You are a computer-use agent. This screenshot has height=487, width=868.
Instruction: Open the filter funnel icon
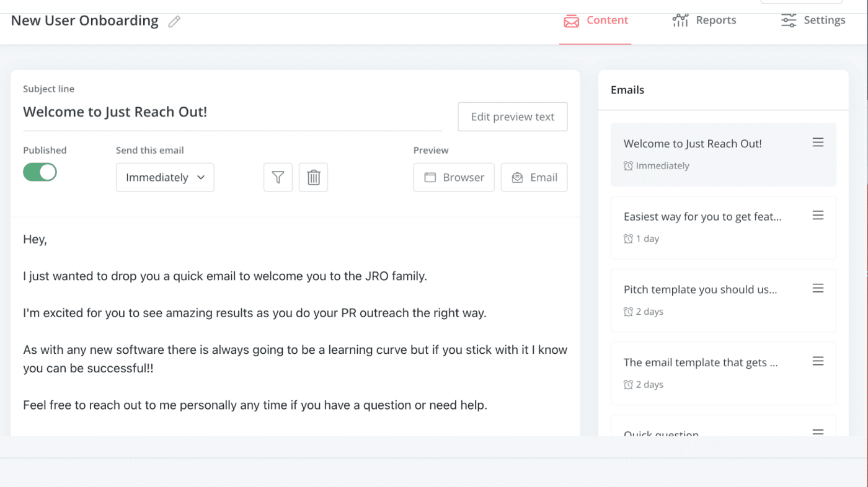[278, 177]
